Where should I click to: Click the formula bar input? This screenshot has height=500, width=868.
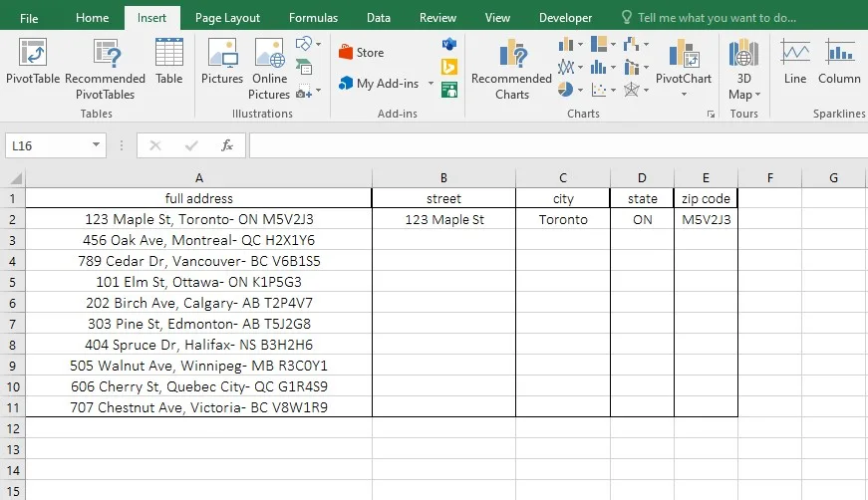[558, 145]
